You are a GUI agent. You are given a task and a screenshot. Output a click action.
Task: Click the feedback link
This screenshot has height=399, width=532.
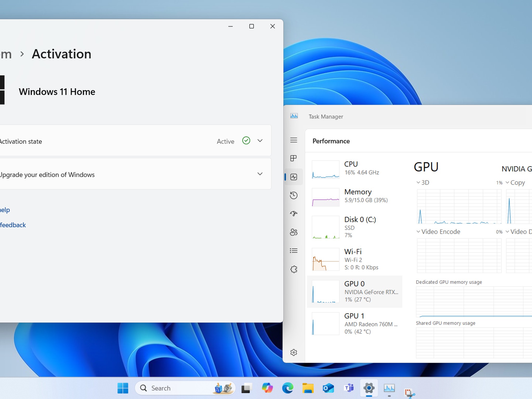(12, 225)
